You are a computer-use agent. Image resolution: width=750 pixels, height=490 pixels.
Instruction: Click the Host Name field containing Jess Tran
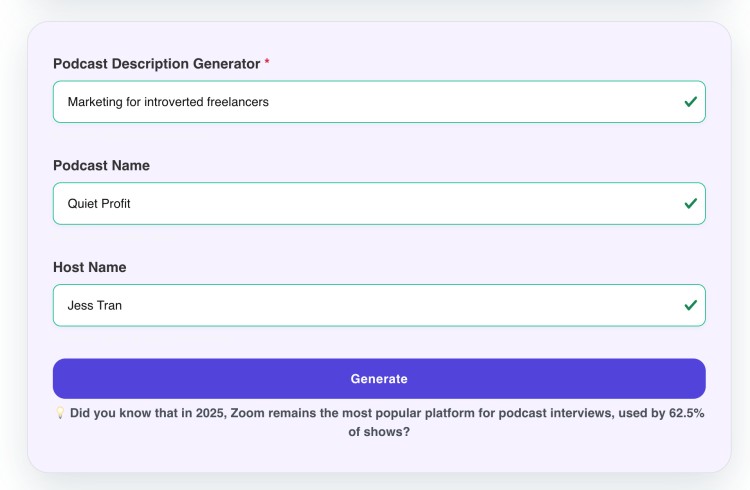[379, 305]
